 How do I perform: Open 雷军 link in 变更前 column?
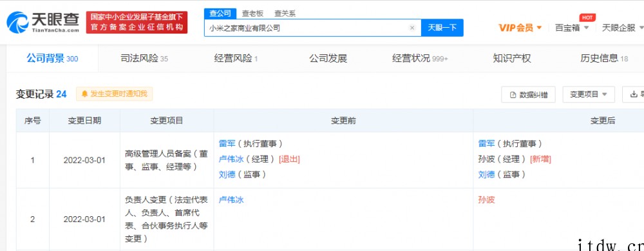tap(227, 144)
